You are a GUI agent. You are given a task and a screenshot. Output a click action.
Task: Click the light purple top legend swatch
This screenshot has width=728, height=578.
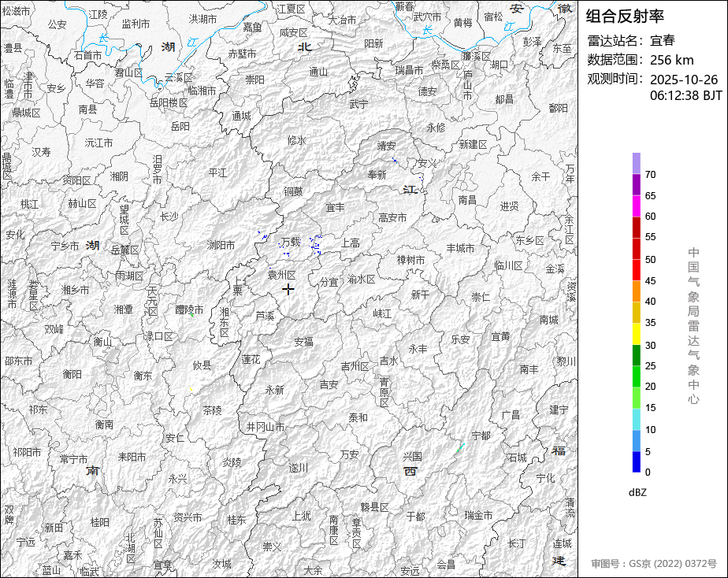click(636, 163)
